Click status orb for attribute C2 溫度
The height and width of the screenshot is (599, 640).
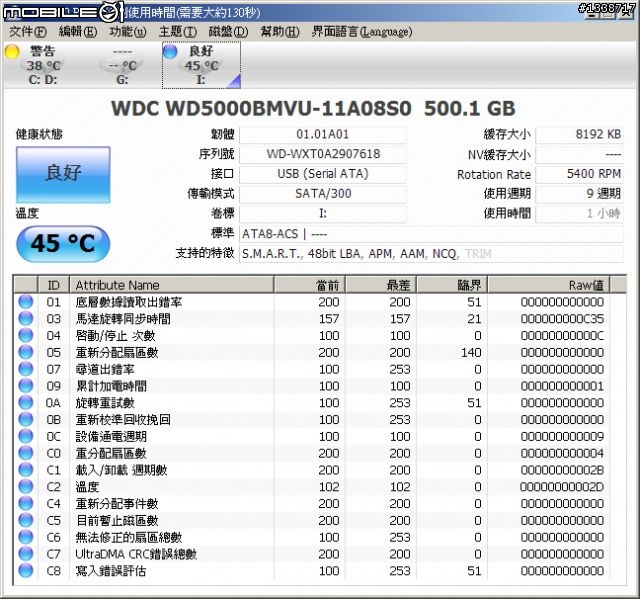25,487
